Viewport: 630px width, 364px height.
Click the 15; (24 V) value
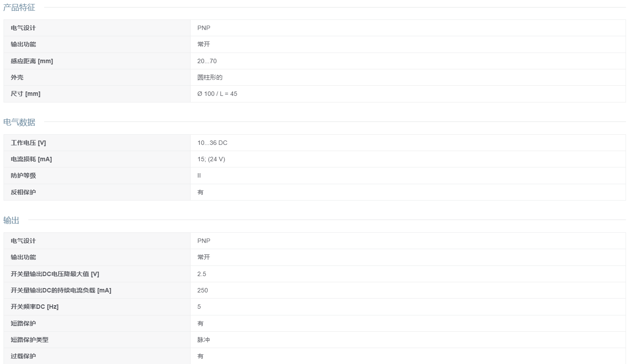point(211,159)
